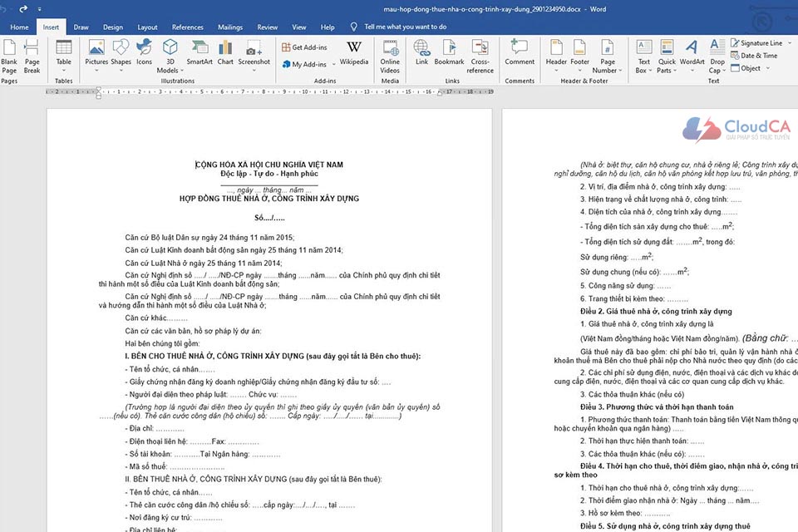
Task: Click the first line indent marker on ruler
Action: 98,89
